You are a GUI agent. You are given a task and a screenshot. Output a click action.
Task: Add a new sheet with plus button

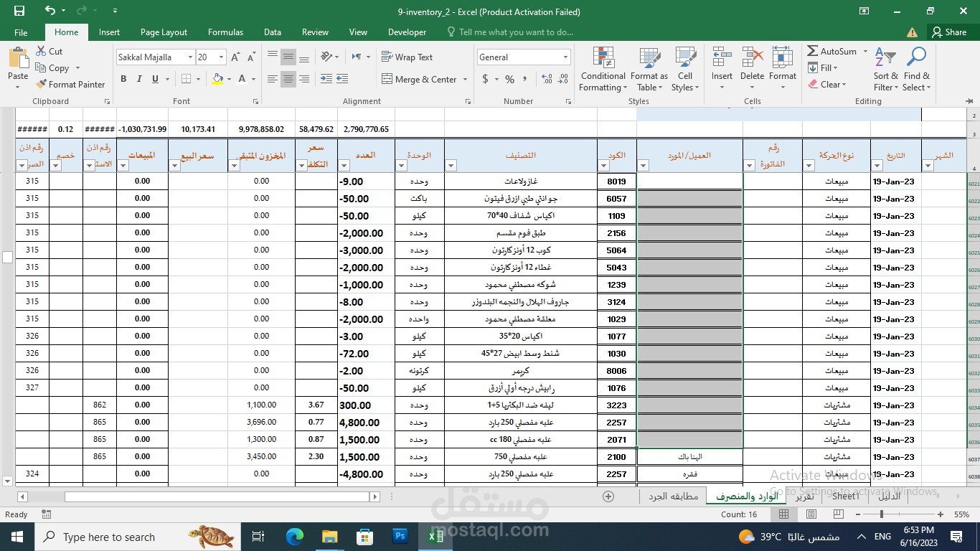(608, 496)
